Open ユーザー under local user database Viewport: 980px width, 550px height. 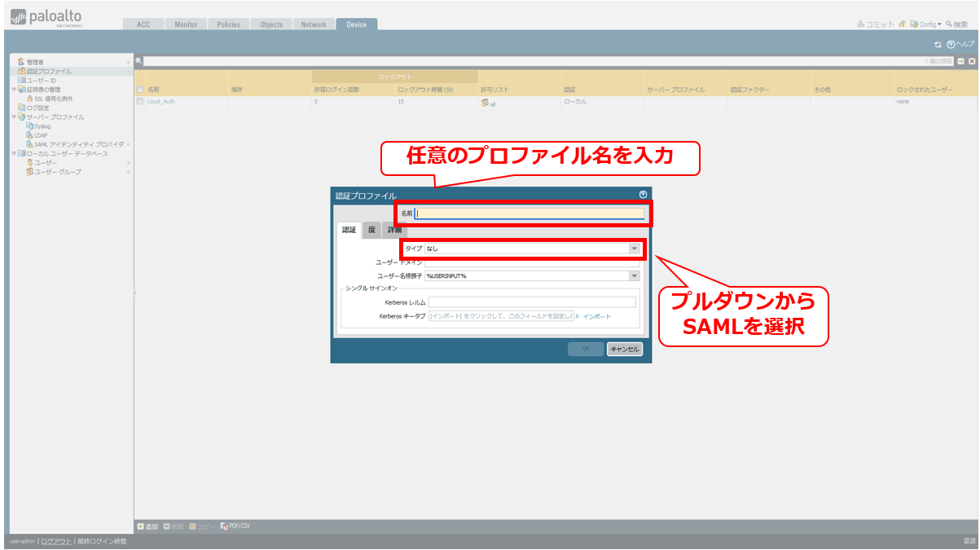[46, 162]
